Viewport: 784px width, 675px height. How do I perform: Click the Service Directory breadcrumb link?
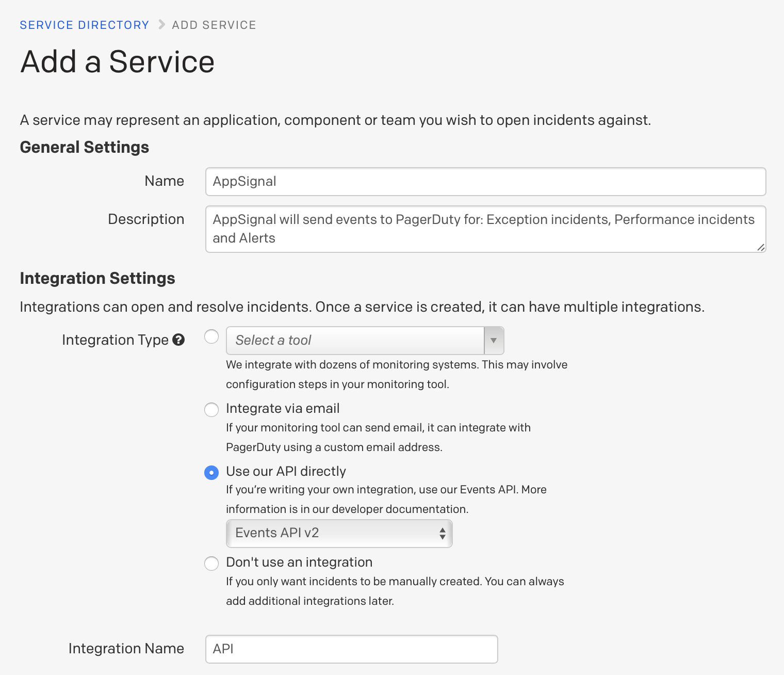pos(84,25)
